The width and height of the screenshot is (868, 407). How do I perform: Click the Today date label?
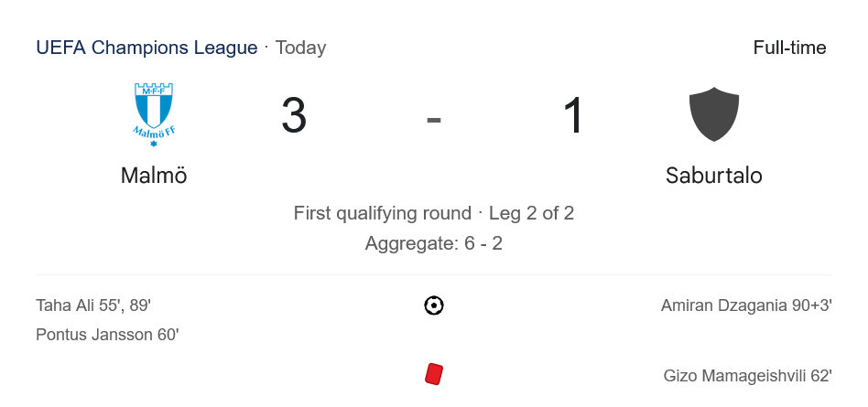(300, 48)
